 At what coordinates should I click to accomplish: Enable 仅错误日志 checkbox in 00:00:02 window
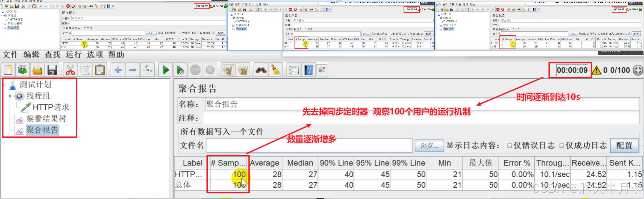point(180,33)
